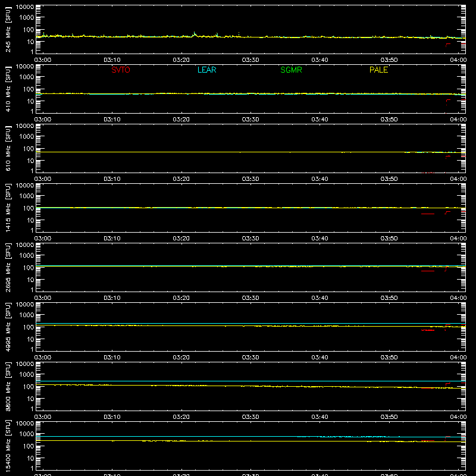
Task: Click 03:00 time label under 245 MHz panel
Action: click(x=43, y=60)
